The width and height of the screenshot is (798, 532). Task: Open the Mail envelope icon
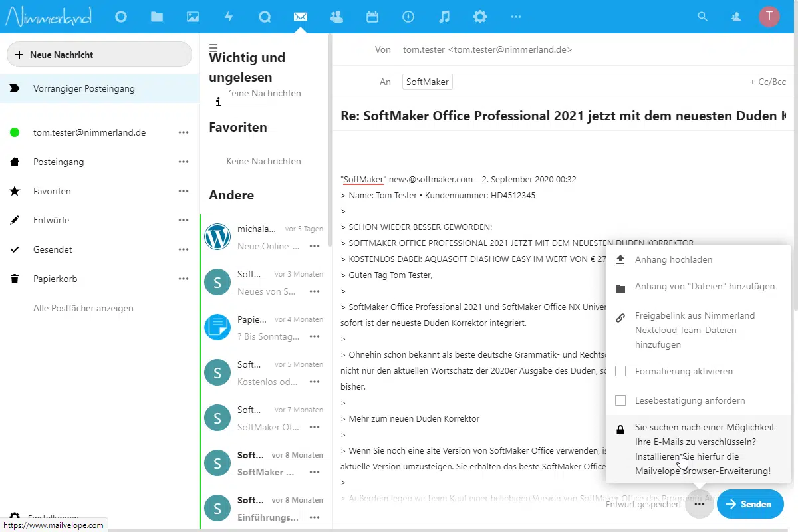tap(301, 17)
